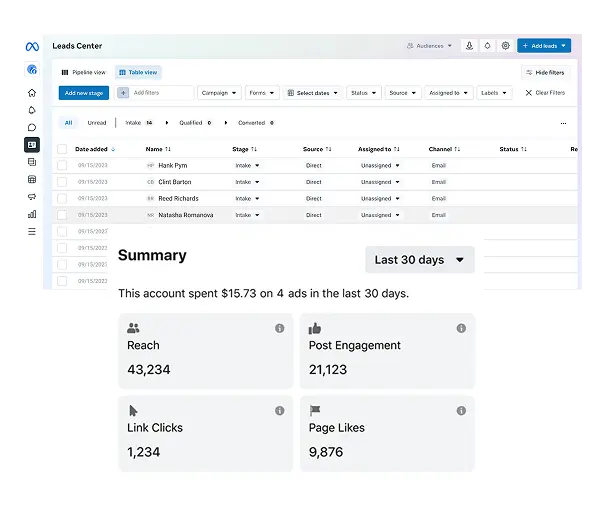Sort by Status column arrows
The height and width of the screenshot is (509, 600).
tap(524, 149)
